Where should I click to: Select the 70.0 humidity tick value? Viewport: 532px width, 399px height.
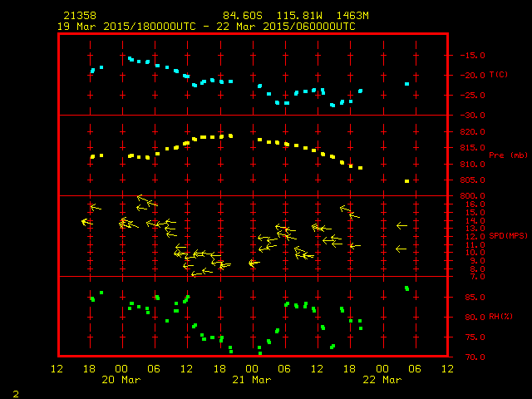tap(475, 357)
